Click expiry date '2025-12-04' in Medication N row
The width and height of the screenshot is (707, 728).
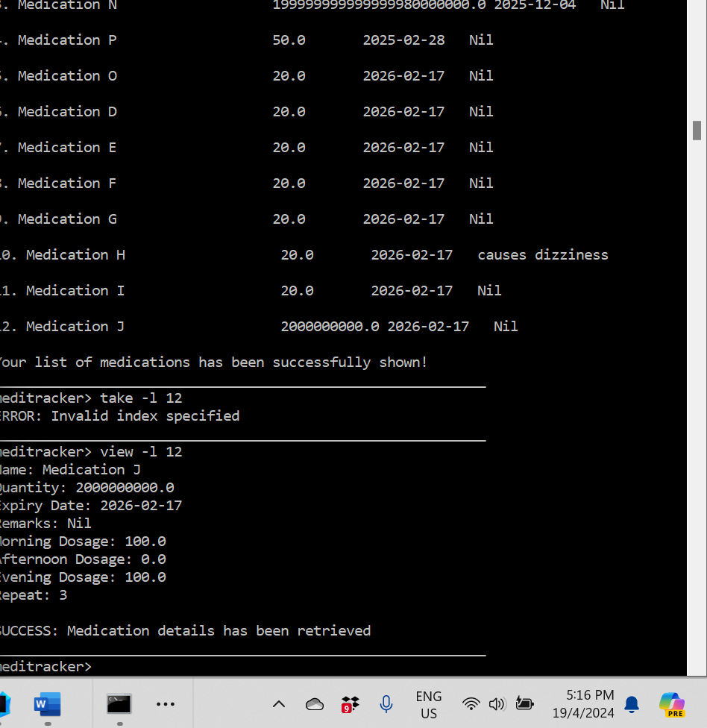click(535, 5)
